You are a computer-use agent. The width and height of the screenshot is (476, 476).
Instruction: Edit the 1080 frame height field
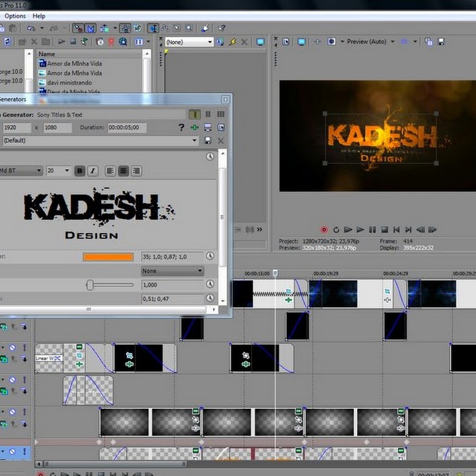(58, 127)
